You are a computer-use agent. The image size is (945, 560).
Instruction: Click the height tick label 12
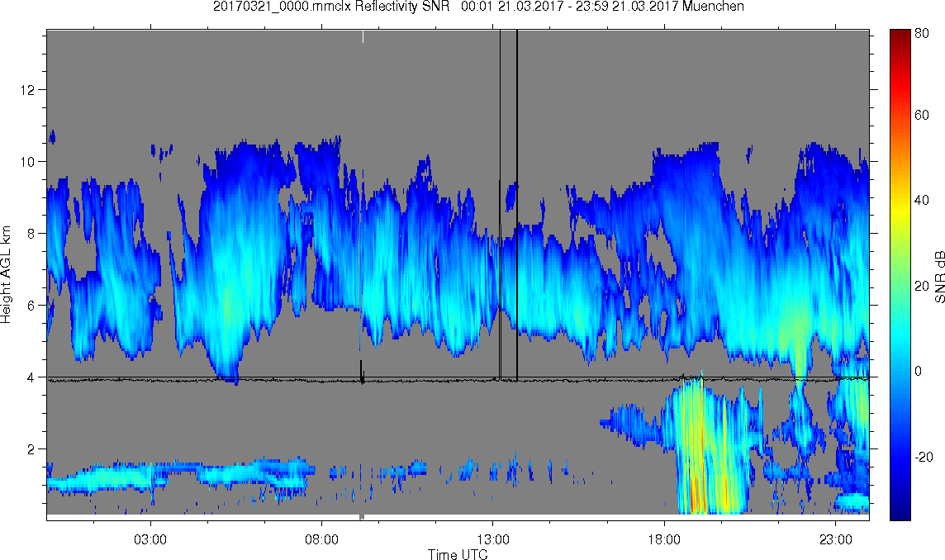tap(28, 90)
